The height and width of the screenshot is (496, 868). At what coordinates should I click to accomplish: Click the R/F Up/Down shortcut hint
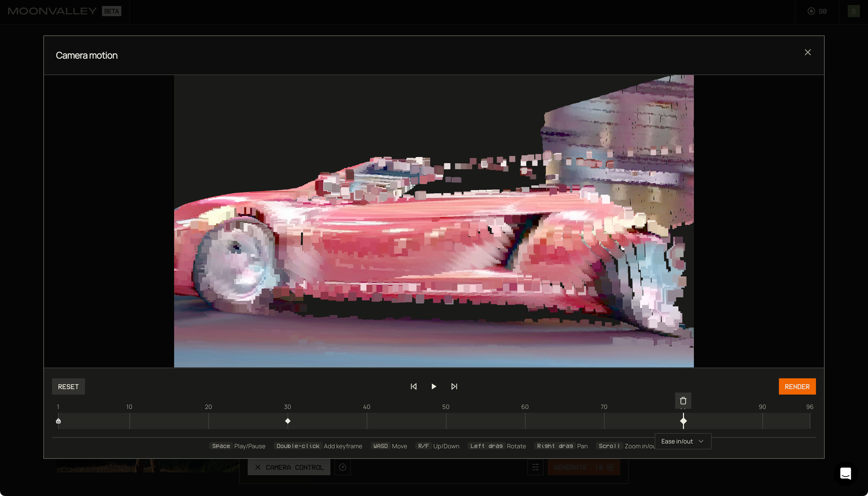(x=437, y=446)
